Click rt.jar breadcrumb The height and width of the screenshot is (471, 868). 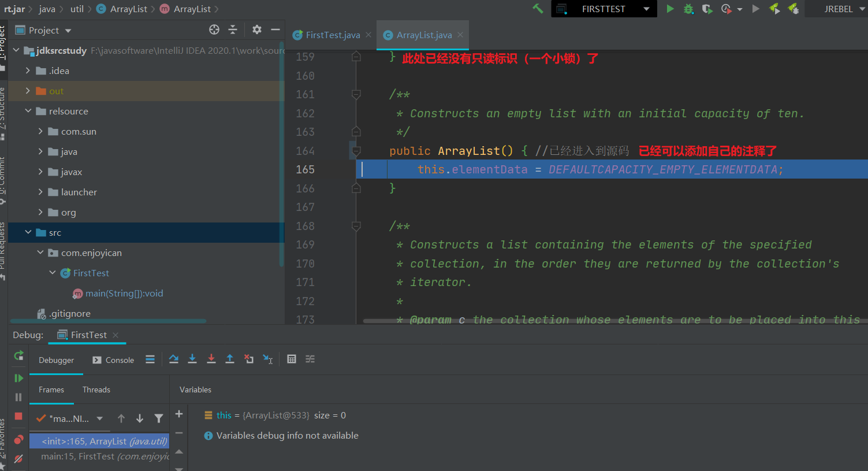click(14, 9)
